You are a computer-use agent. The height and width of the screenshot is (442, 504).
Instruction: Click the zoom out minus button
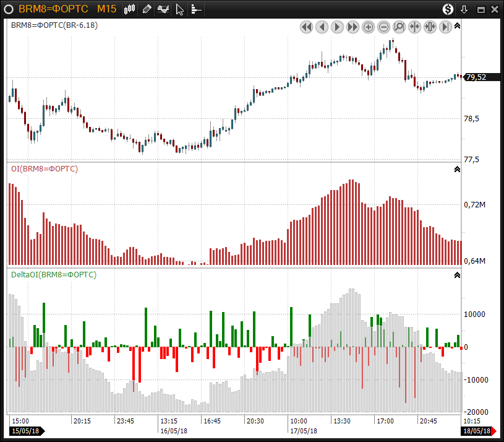point(384,27)
